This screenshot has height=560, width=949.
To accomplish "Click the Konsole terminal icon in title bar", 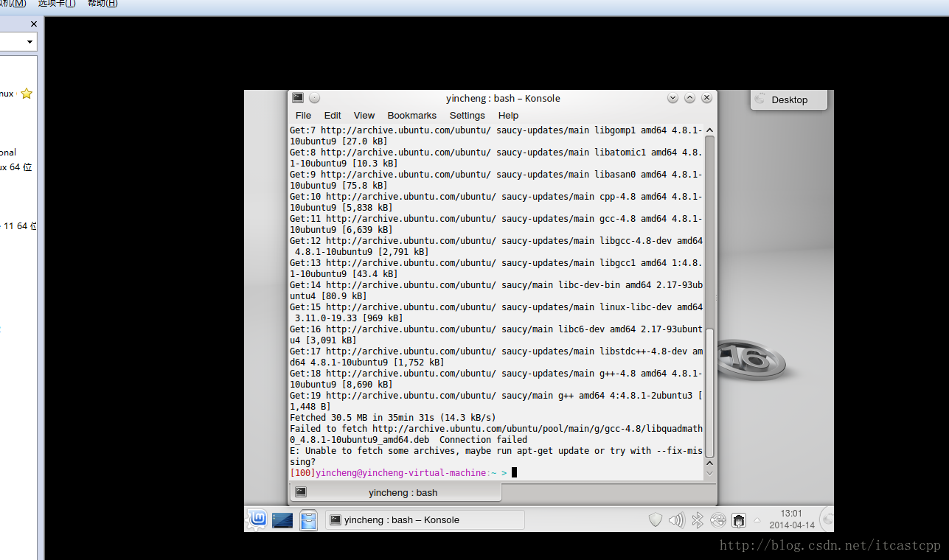I will [297, 98].
